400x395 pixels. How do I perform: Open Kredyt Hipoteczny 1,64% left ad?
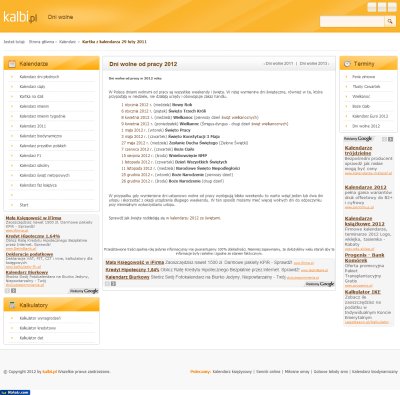pyautogui.click(x=33, y=236)
